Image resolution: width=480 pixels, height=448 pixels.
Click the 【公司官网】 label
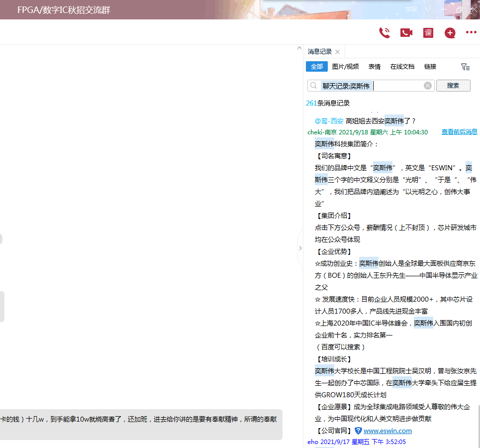pyautogui.click(x=334, y=431)
